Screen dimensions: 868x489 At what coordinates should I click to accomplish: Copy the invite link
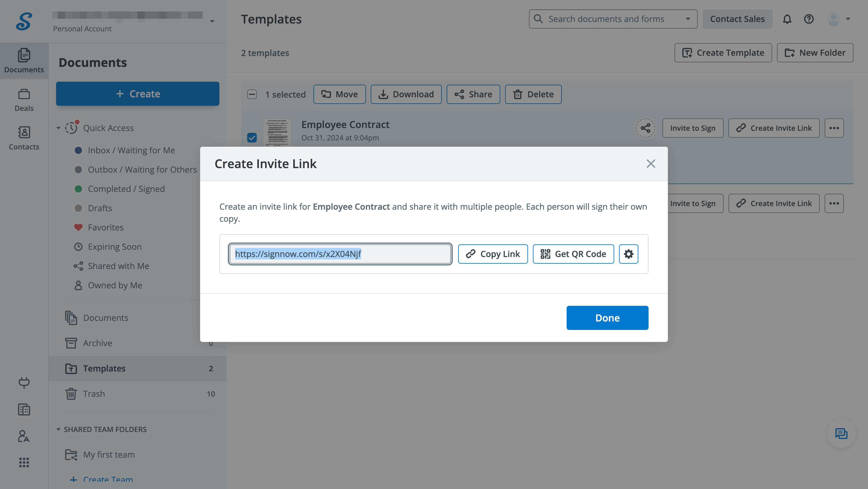493,254
